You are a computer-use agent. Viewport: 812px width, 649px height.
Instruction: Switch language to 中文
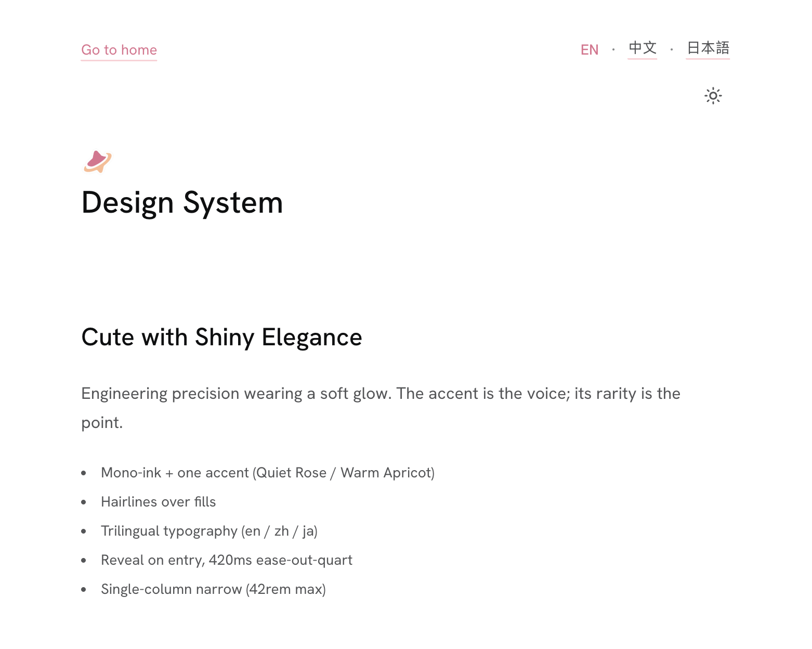click(x=643, y=48)
